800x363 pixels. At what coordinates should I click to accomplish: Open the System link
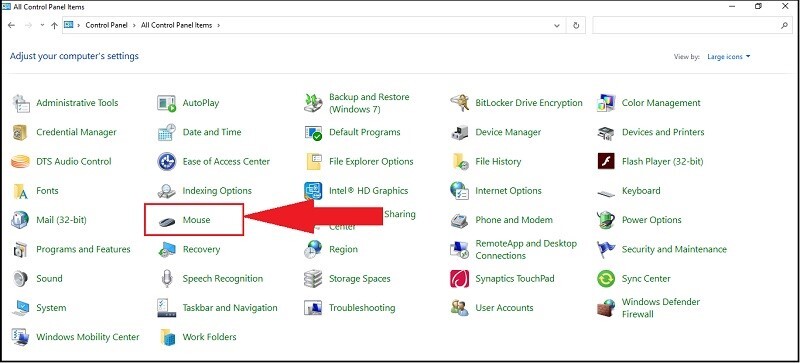[51, 308]
